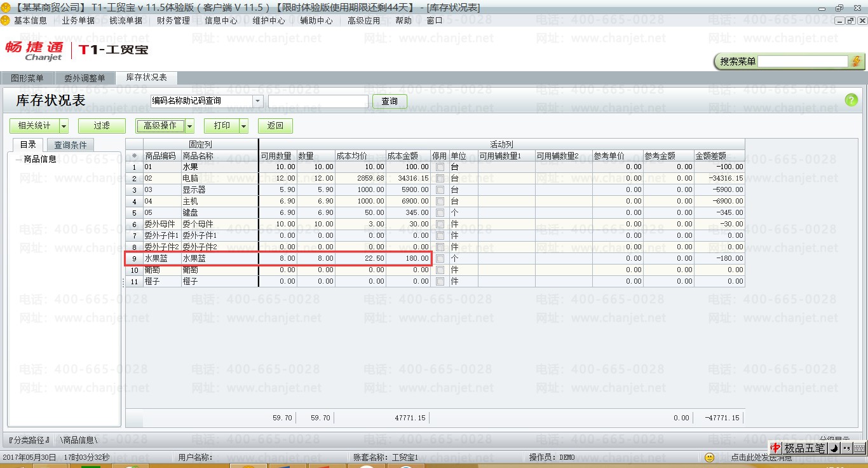Open help via green question mark icon
Screen dimensions: 868x468
tap(851, 100)
